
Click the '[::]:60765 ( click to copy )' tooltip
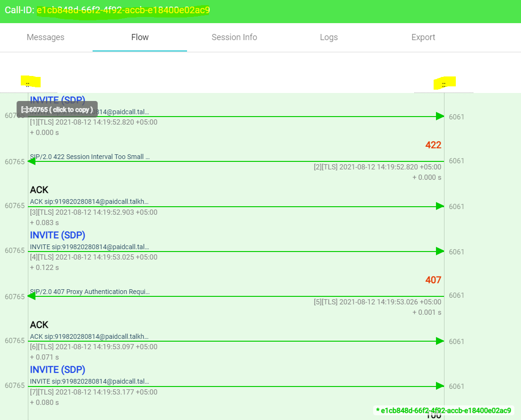click(57, 109)
